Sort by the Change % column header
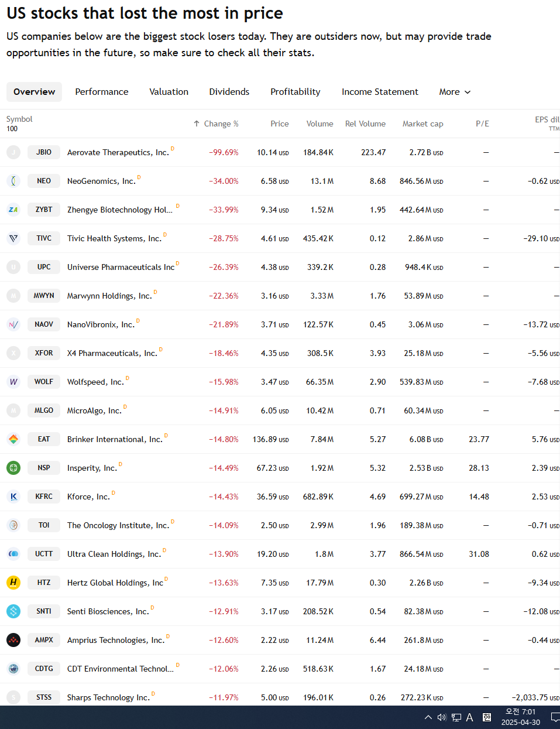Viewport: 560px width, 729px height. click(216, 124)
